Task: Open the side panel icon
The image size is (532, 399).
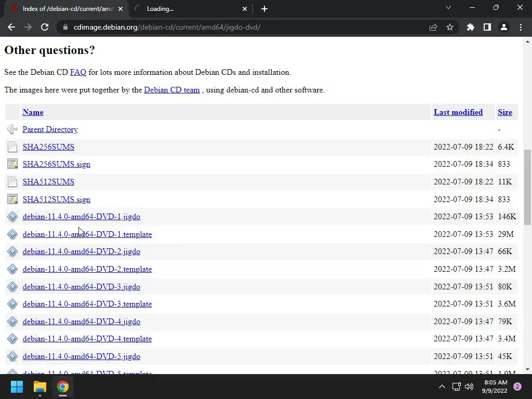Action: point(487,27)
